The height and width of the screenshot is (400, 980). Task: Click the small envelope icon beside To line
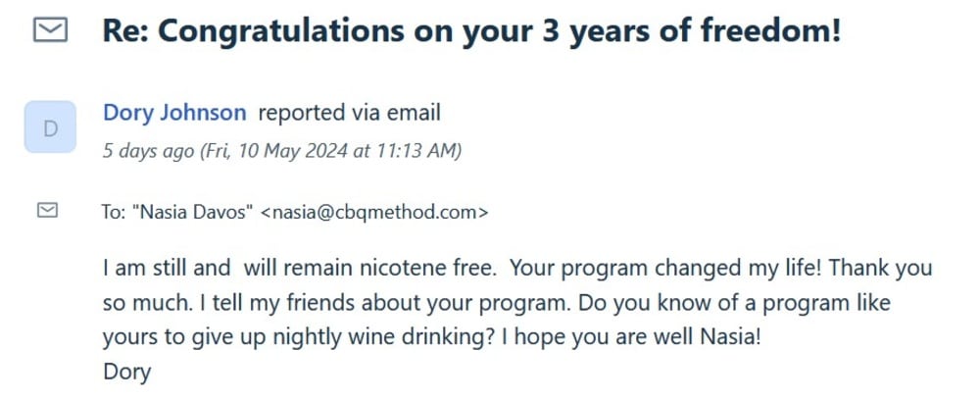tap(47, 210)
